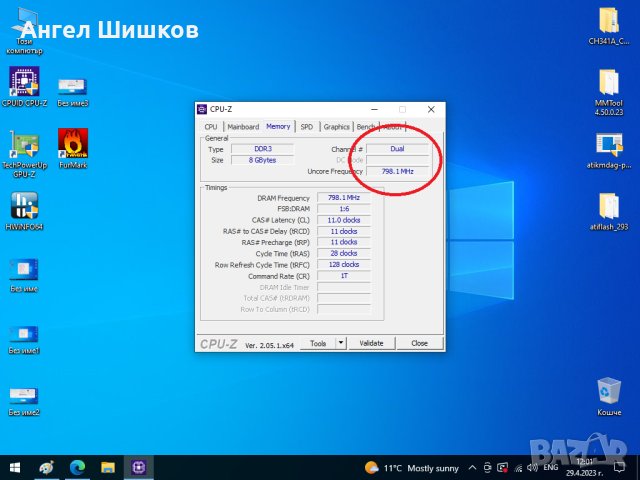Screen dimensions: 640x480
Task: Click the Validate button
Action: click(371, 343)
